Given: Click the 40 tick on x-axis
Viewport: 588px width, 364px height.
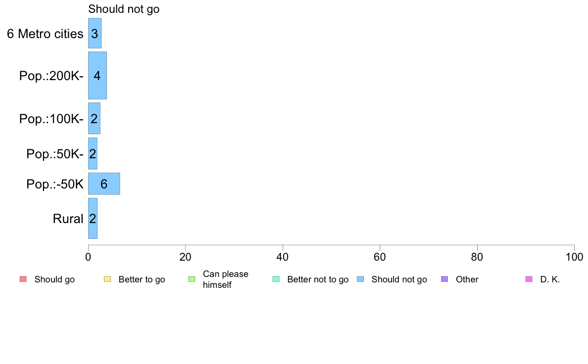Looking at the screenshot, I should coord(283,257).
